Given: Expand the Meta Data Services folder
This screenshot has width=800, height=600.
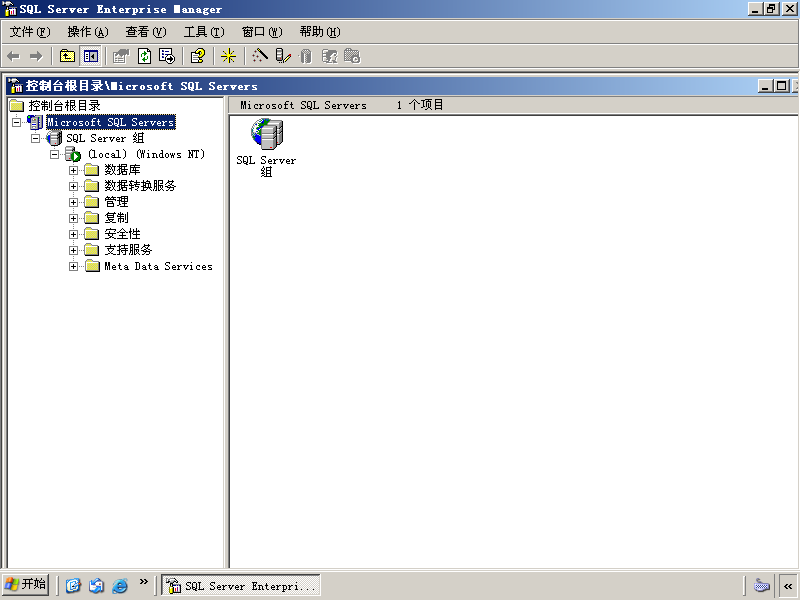Looking at the screenshot, I should click(73, 266).
